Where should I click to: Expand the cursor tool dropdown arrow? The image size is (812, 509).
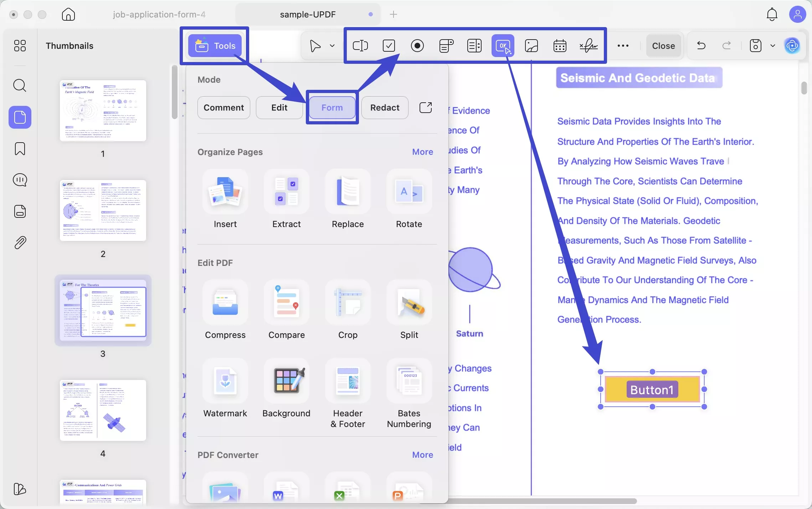tap(332, 46)
